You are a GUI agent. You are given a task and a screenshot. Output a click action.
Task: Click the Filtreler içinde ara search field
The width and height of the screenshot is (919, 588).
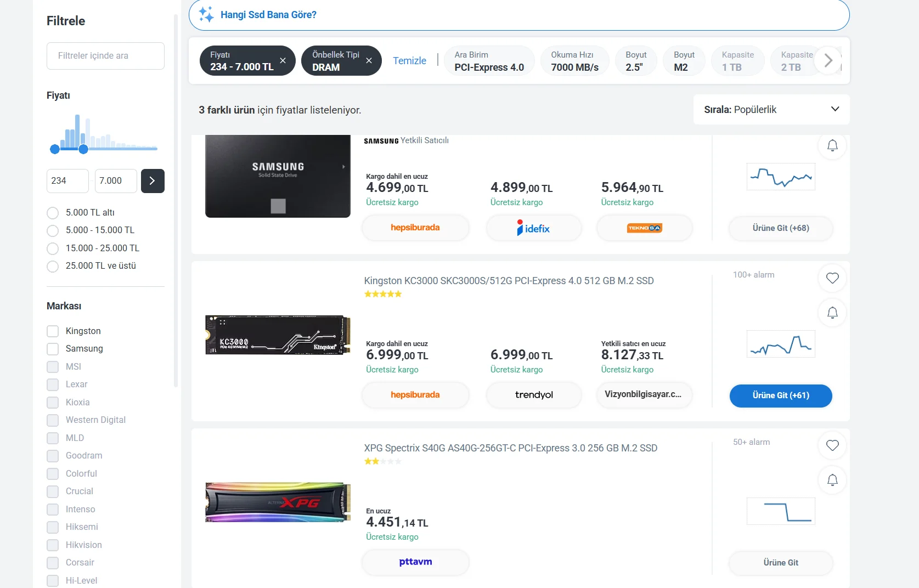[105, 56]
